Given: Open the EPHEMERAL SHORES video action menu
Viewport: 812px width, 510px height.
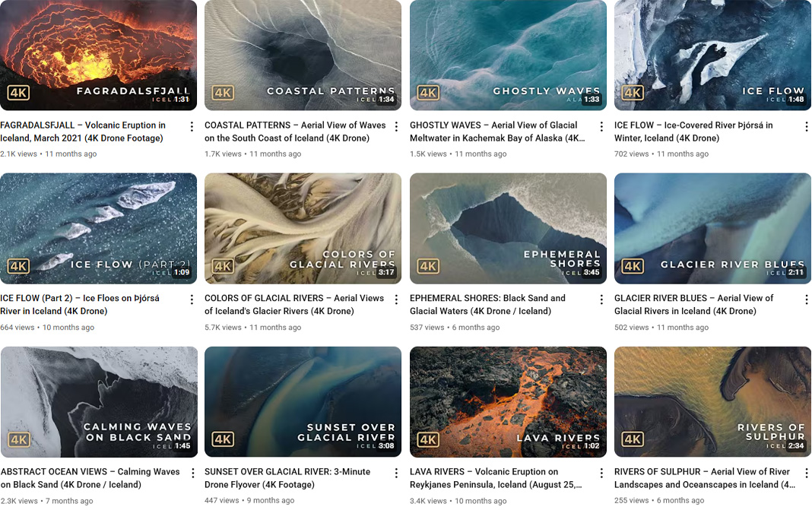Looking at the screenshot, I should coord(601,299).
